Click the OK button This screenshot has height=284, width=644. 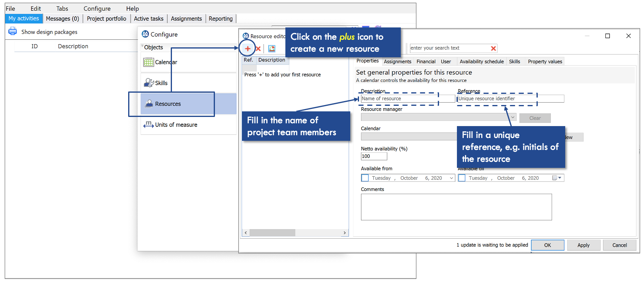548,245
